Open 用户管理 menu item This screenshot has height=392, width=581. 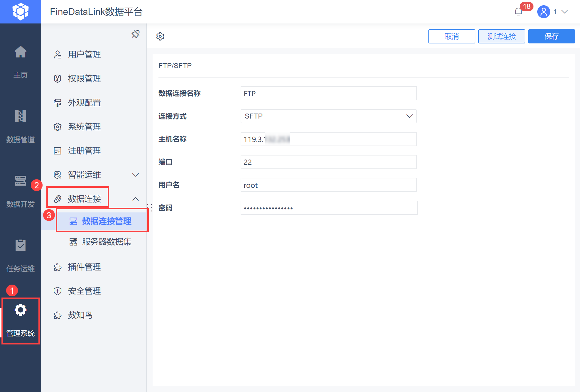[x=84, y=55]
